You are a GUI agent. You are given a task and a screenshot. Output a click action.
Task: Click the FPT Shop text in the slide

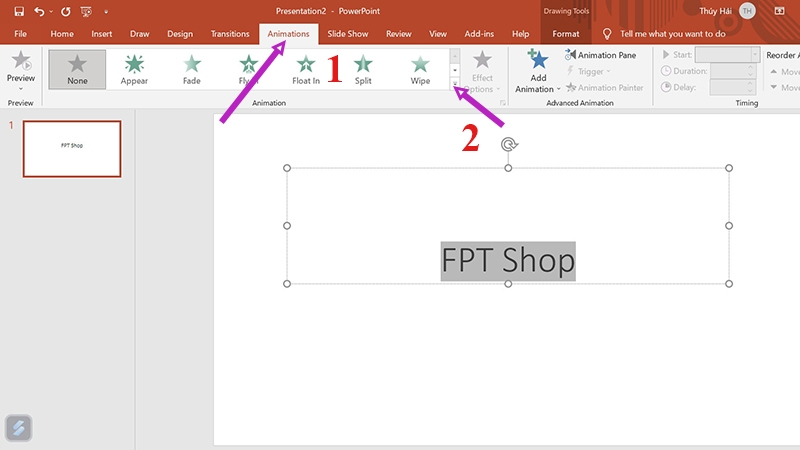click(508, 261)
